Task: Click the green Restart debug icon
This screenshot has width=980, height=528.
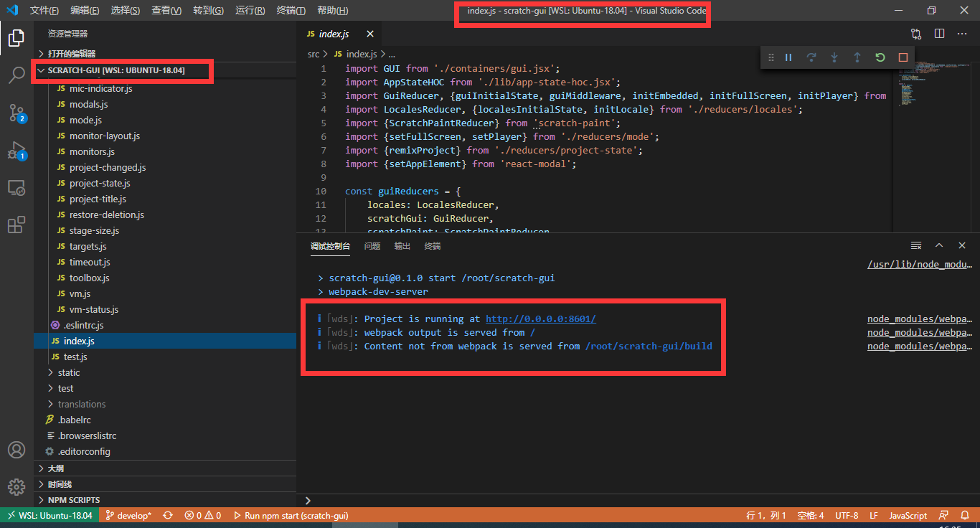Action: tap(880, 57)
